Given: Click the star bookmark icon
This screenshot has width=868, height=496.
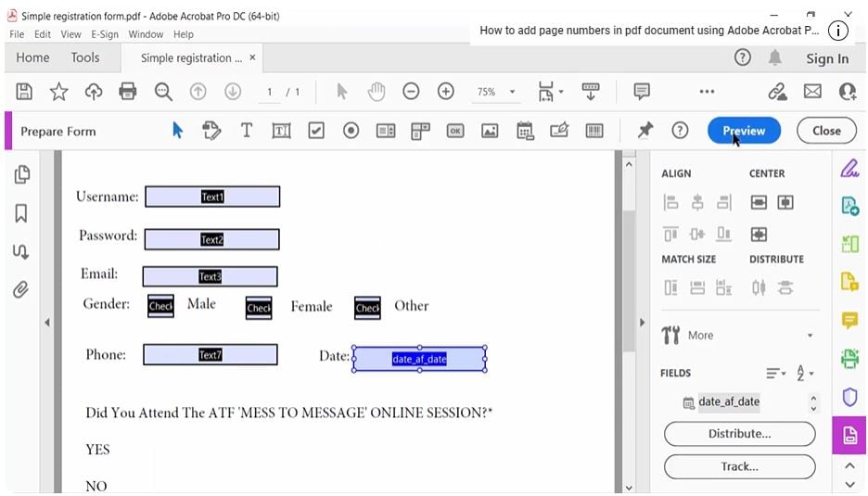Looking at the screenshot, I should pyautogui.click(x=58, y=92).
